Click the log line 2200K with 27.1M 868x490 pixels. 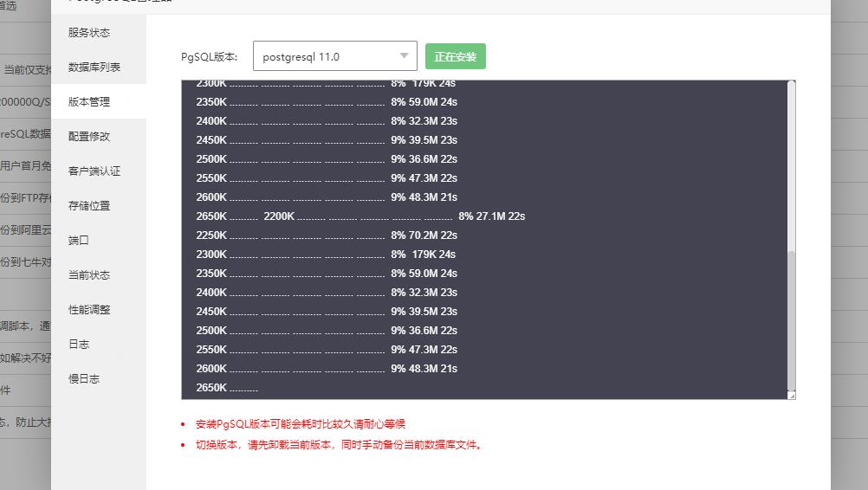point(394,216)
